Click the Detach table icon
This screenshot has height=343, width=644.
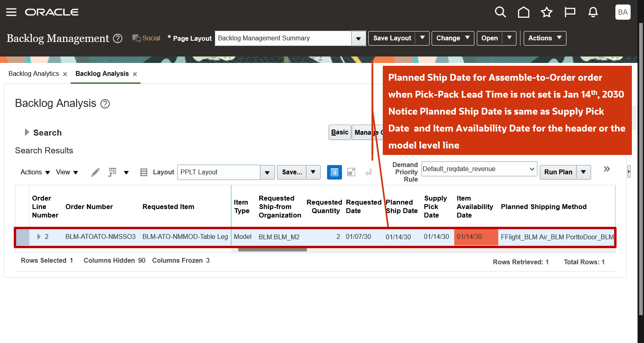[x=351, y=172]
